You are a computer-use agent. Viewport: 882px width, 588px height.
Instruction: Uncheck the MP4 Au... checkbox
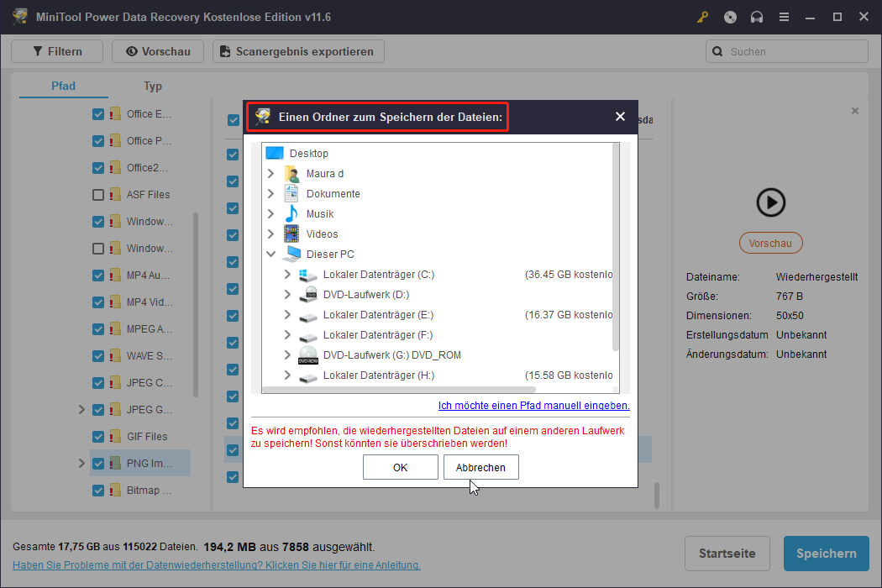click(x=98, y=276)
